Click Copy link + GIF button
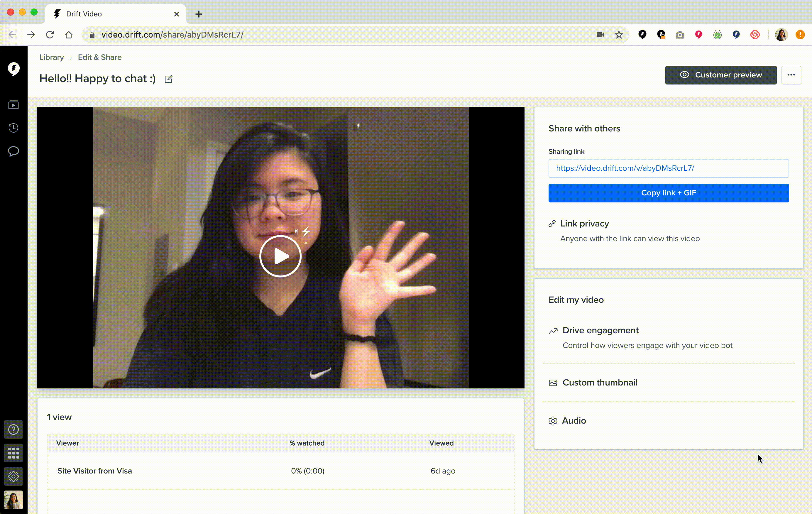812x514 pixels. 668,193
